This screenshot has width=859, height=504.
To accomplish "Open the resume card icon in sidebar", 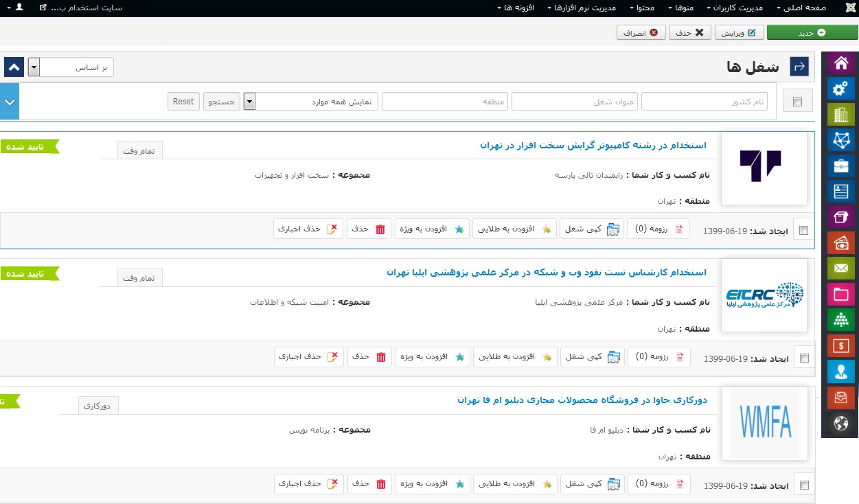I will point(840,192).
